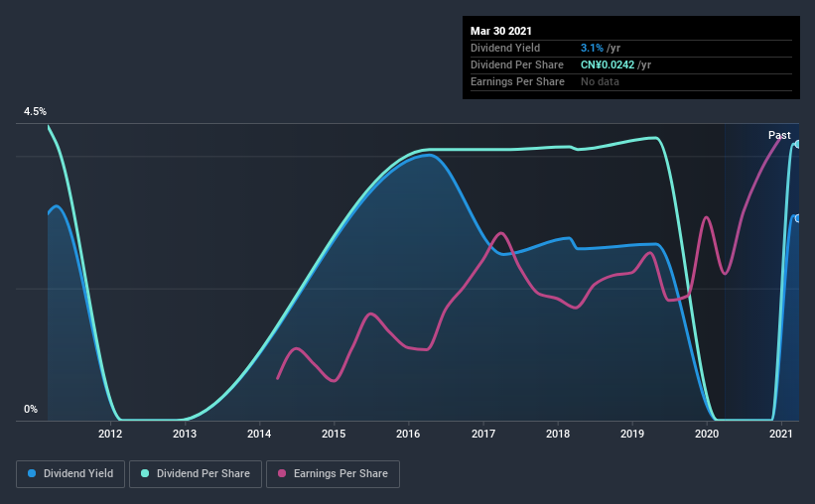This screenshot has width=815, height=504.
Task: Select the 2014 x-axis label
Action: click(x=259, y=434)
